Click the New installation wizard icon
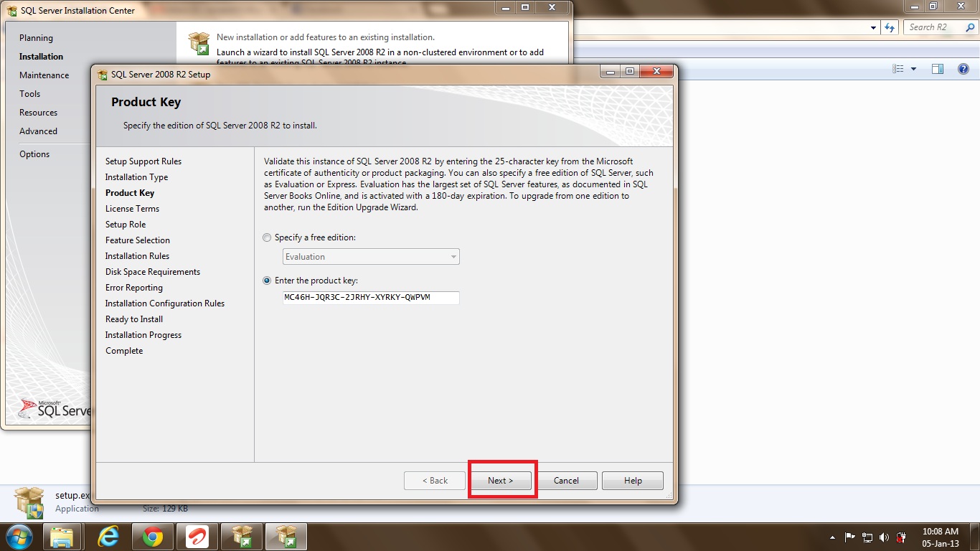This screenshot has height=551, width=980. [x=199, y=43]
